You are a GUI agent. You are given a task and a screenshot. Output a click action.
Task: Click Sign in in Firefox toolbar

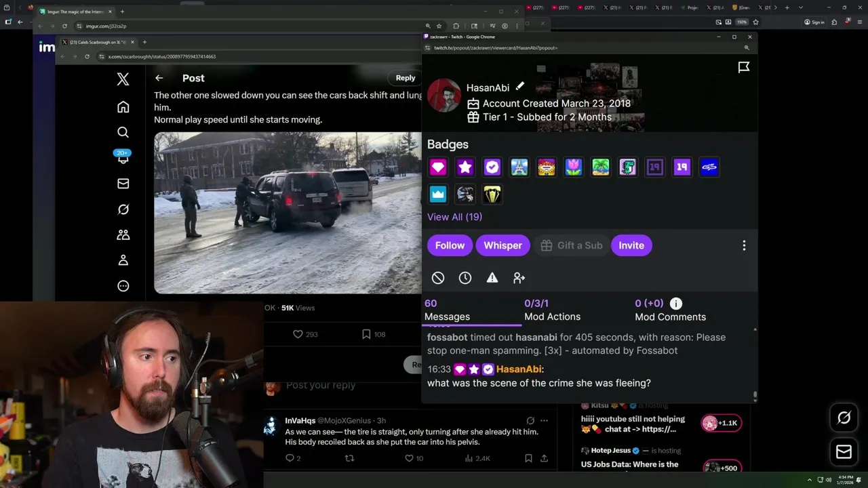(x=814, y=22)
